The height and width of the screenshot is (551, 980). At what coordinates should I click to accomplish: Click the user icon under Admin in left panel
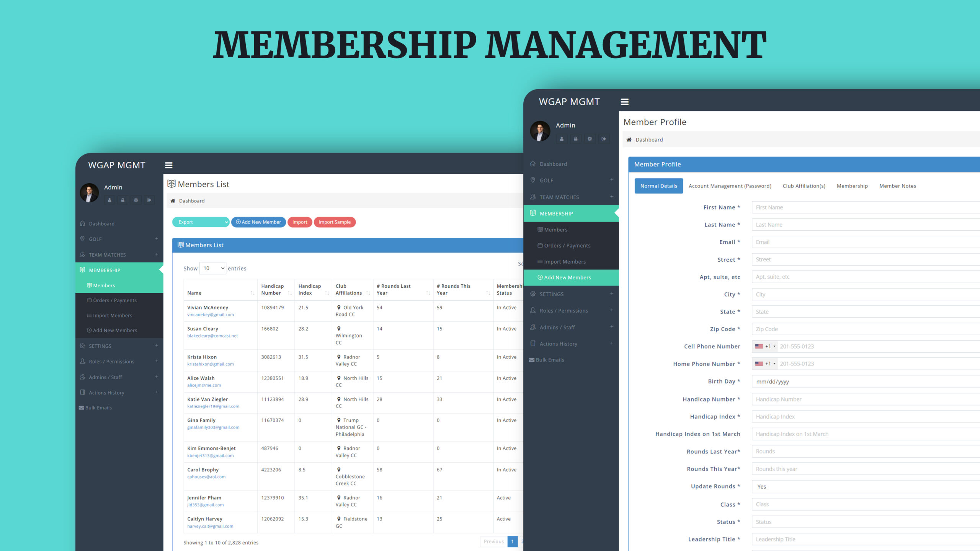coord(109,200)
